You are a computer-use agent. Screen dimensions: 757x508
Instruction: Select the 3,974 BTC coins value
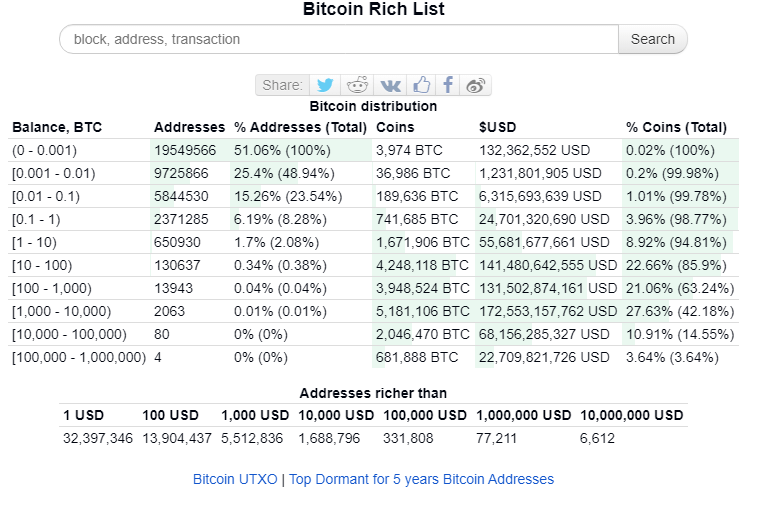click(x=409, y=150)
